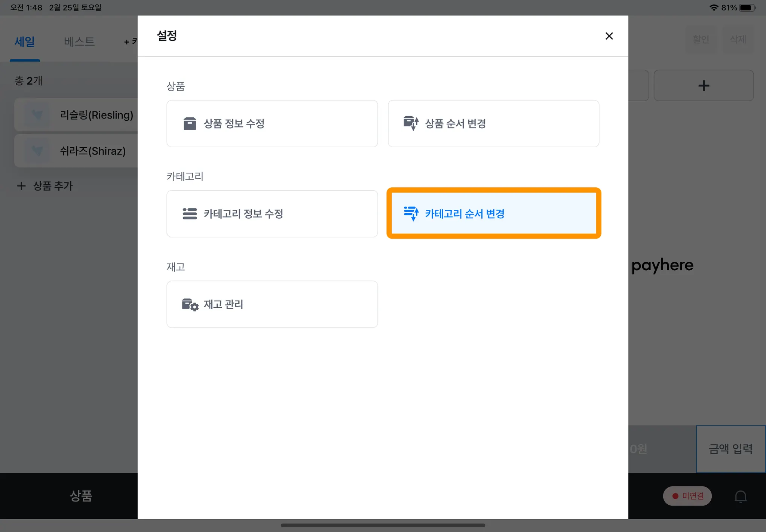The height and width of the screenshot is (532, 766).
Task: Click the 금액 입력 button
Action: [730, 449]
